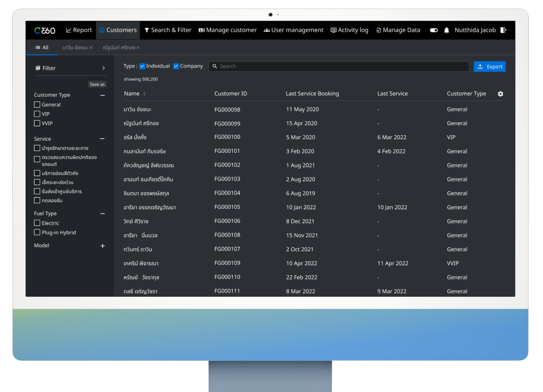The height and width of the screenshot is (392, 543).
Task: Open the Search & Filter menu
Action: point(168,30)
